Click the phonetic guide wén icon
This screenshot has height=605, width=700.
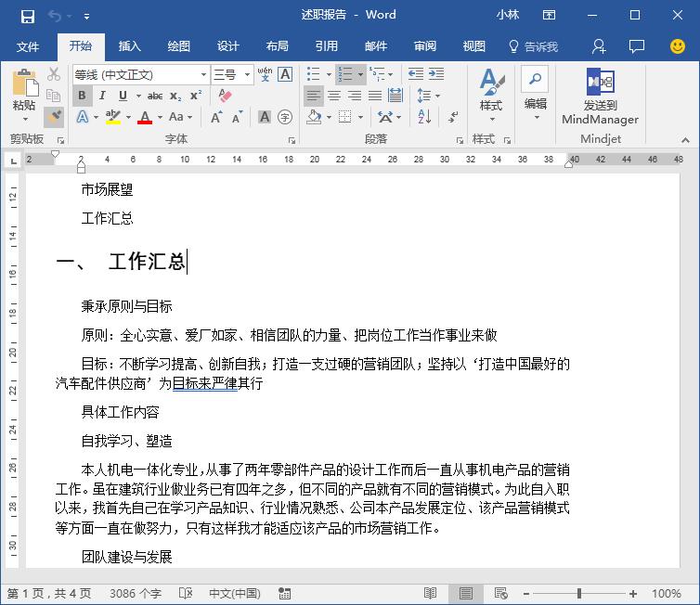265,74
